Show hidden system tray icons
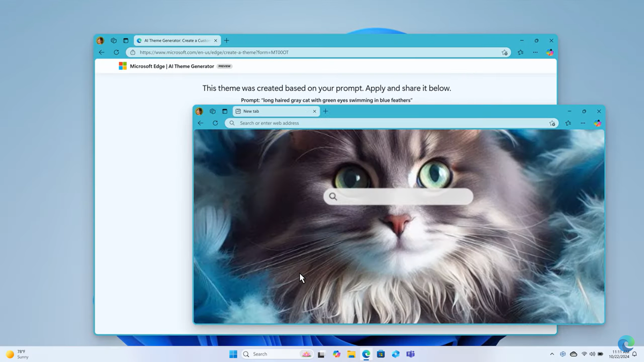Viewport: 644px width, 362px height. (x=552, y=354)
